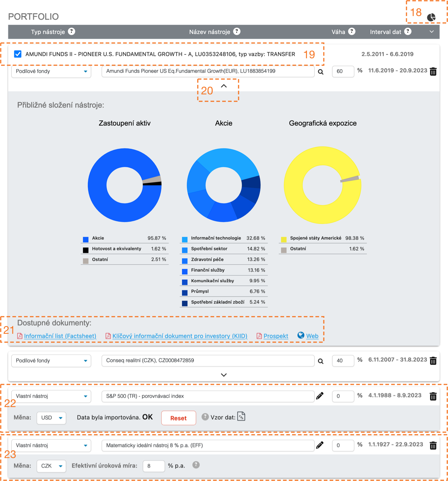Delete the Conseq realitní row

pos(433,361)
